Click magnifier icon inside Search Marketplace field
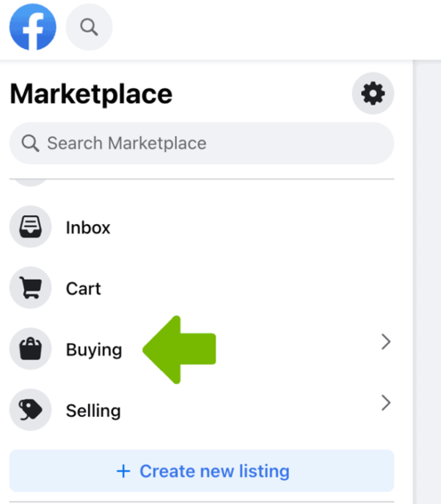The height and width of the screenshot is (504, 441). pos(30,143)
